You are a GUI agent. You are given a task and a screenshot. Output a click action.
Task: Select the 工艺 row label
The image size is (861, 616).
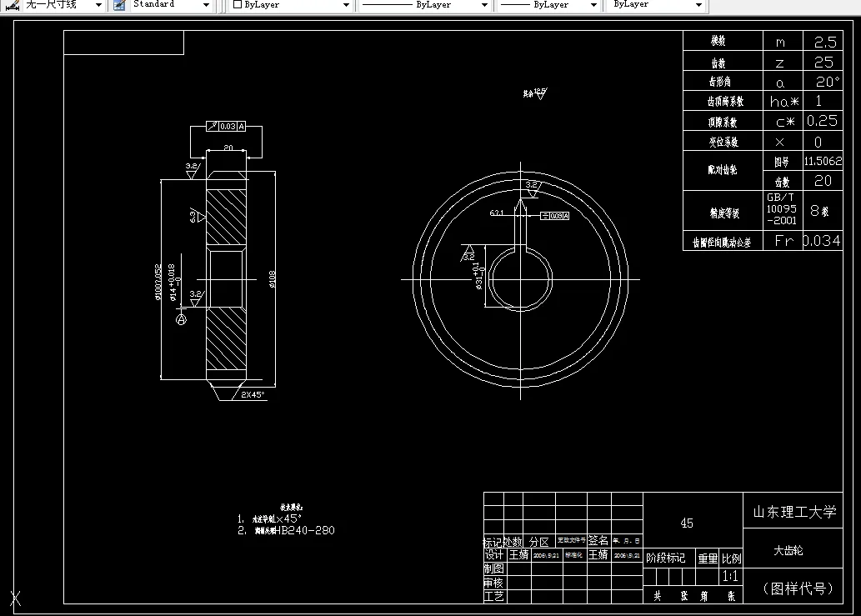494,596
